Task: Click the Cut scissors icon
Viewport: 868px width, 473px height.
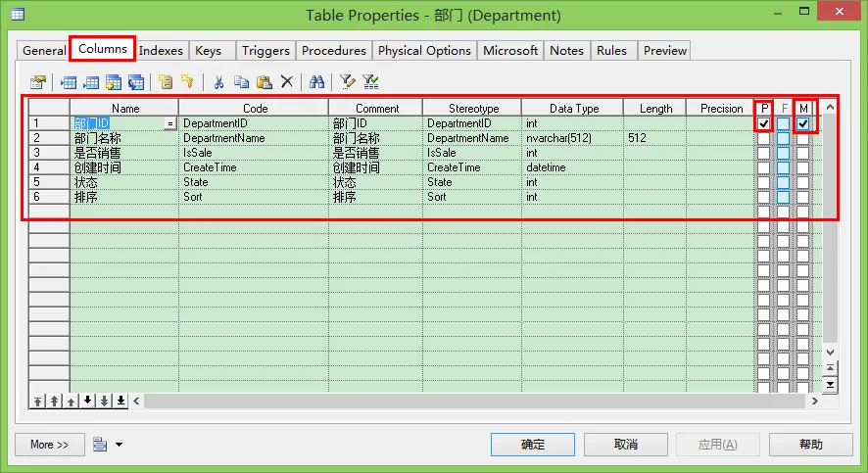Action: (218, 82)
